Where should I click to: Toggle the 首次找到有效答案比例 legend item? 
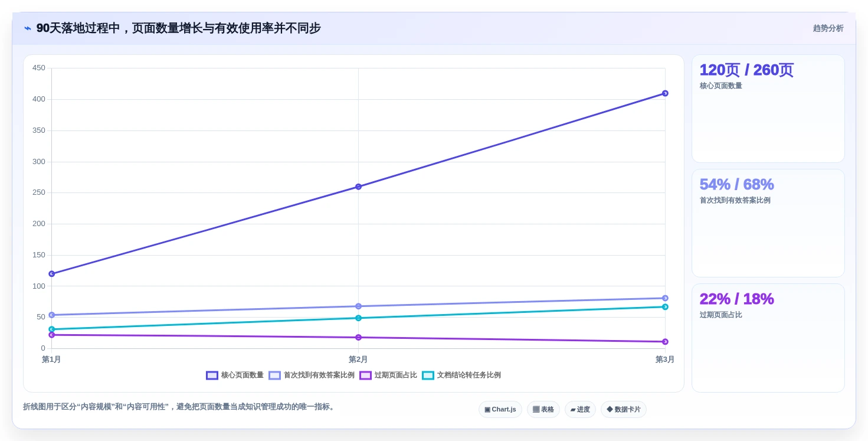tap(312, 375)
